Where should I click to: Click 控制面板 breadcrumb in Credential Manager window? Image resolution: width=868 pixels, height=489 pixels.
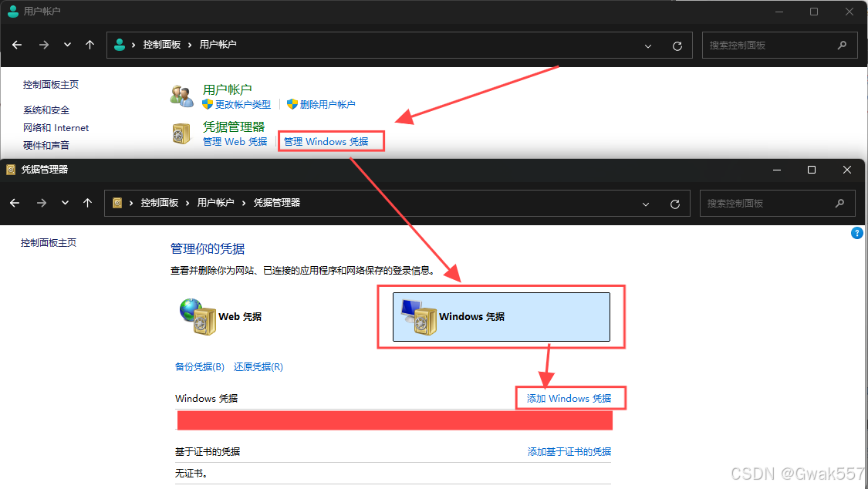(160, 203)
